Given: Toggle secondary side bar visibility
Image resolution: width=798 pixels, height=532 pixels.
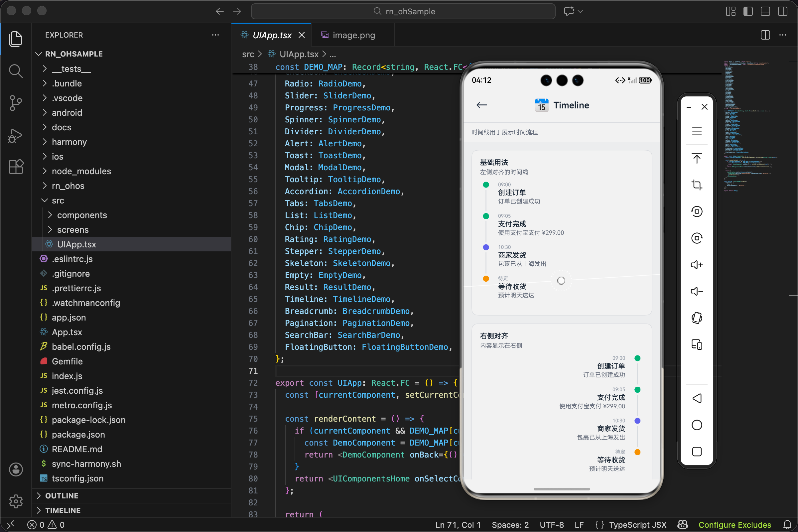Looking at the screenshot, I should [782, 12].
